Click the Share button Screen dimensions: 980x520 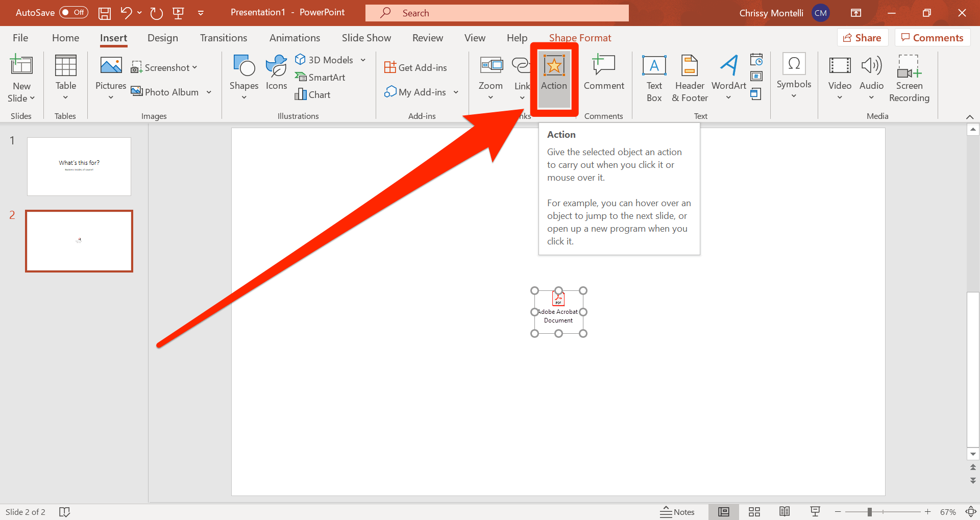(x=863, y=38)
